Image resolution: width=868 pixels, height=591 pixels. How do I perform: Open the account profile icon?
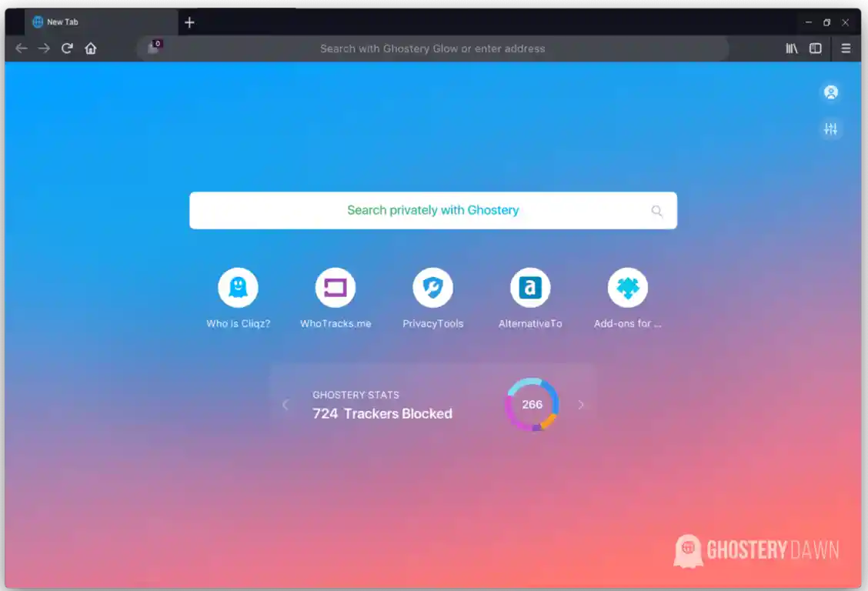831,92
